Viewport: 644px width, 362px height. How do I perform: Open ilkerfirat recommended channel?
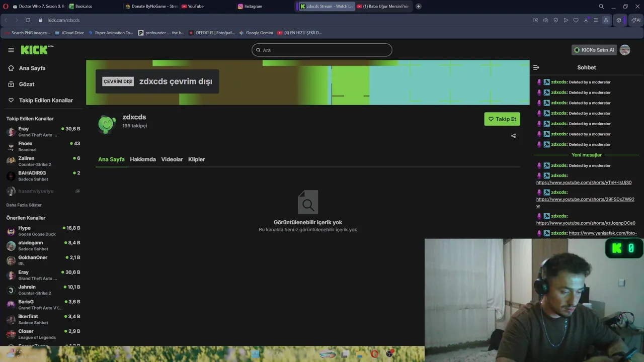coord(43,319)
